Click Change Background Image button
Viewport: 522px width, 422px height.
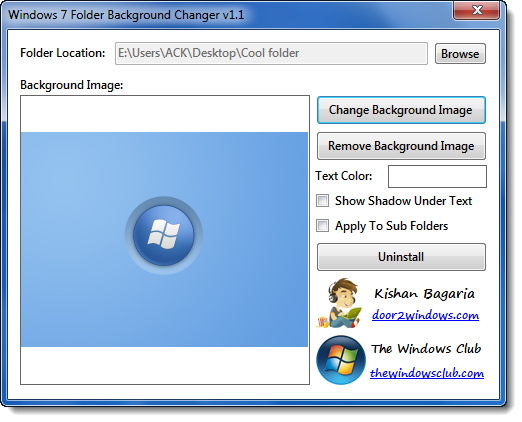401,110
